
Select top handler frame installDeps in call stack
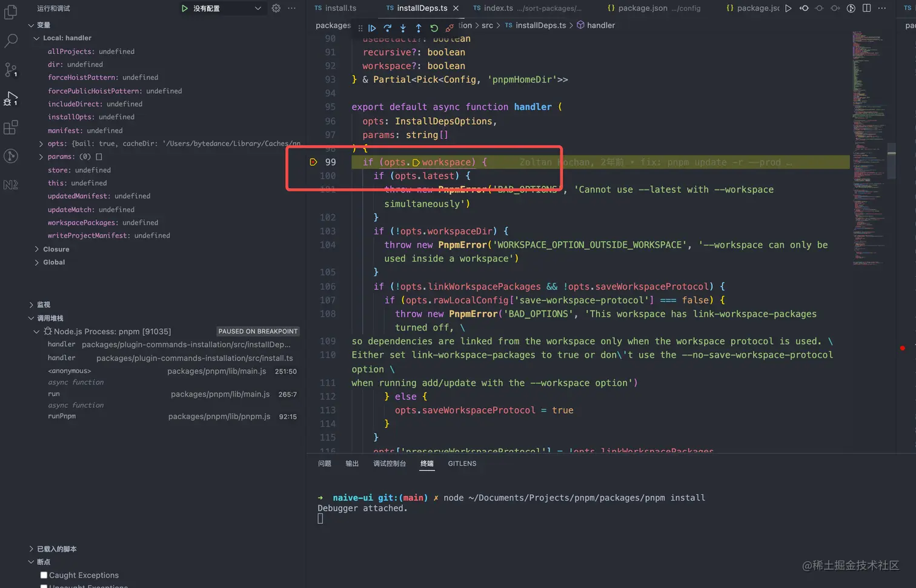coord(169,345)
